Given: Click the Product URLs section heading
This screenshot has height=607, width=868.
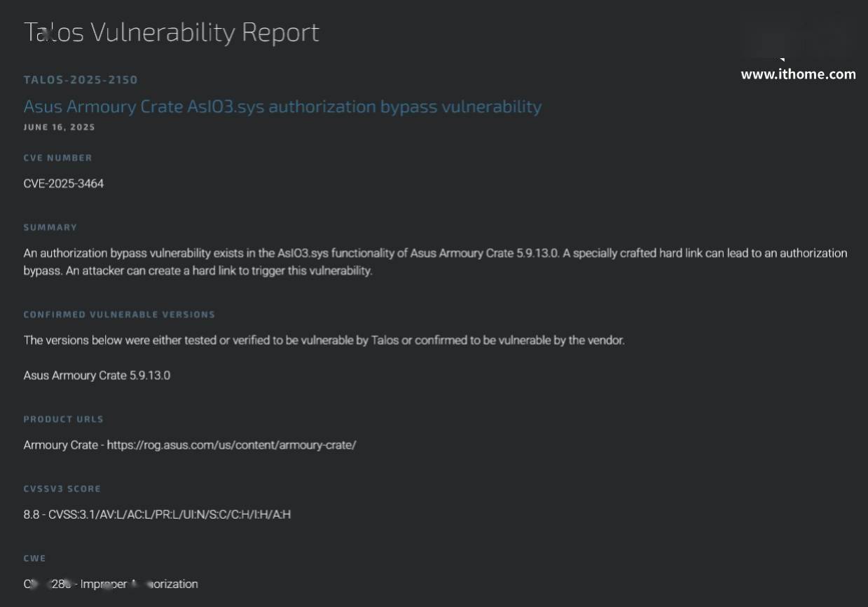Looking at the screenshot, I should click(x=64, y=419).
